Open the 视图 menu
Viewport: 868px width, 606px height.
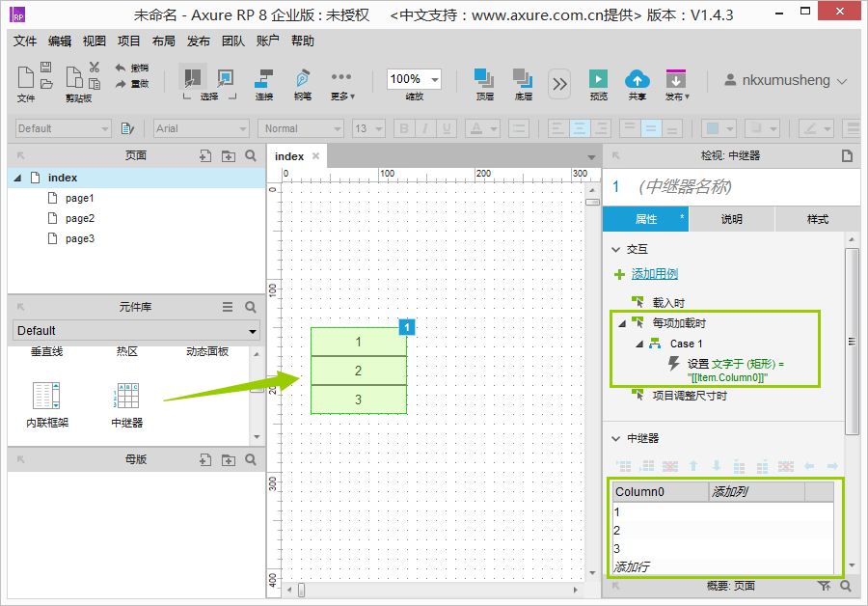tap(95, 41)
